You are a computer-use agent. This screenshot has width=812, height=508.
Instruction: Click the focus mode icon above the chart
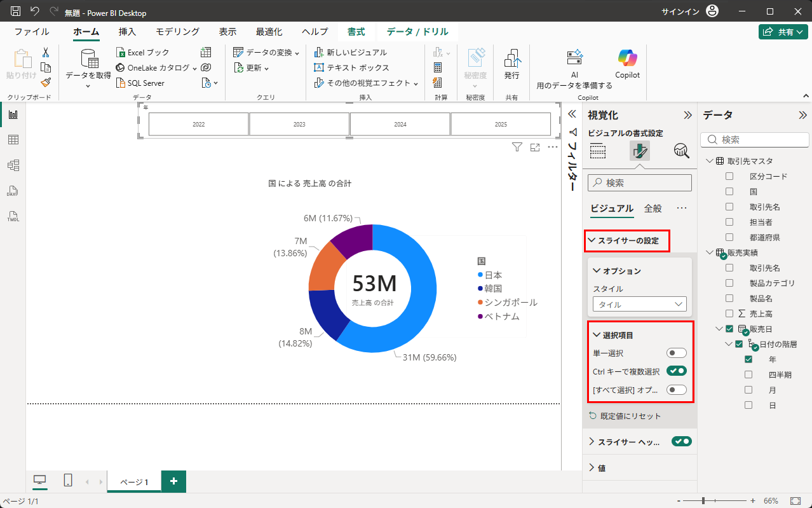(x=535, y=148)
